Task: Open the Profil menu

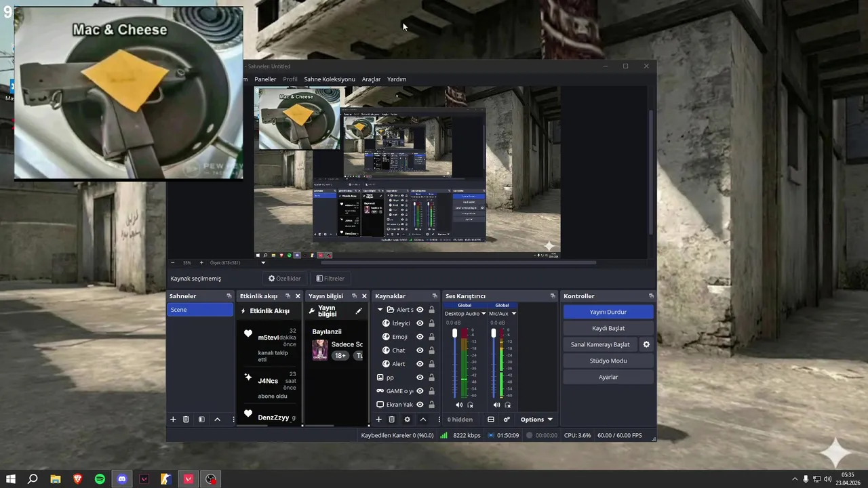Action: tap(290, 79)
